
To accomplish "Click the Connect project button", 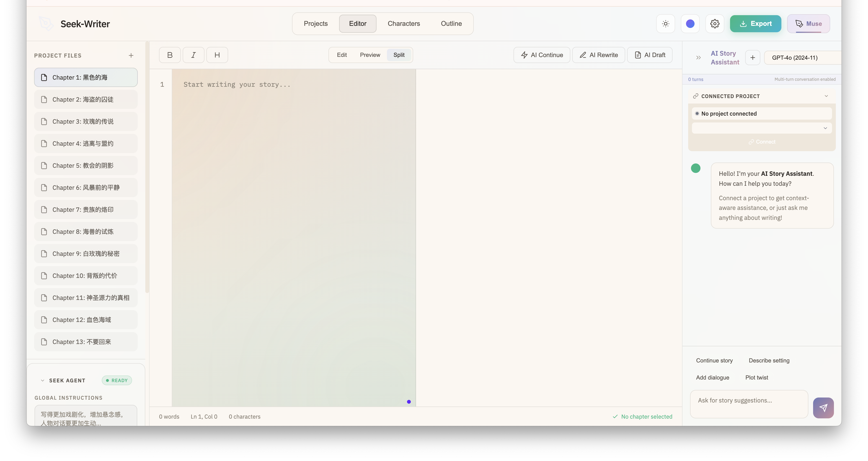I will pos(762,142).
